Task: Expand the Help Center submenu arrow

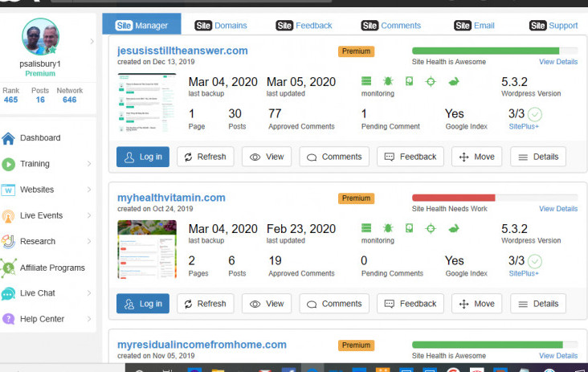Action: (x=89, y=319)
